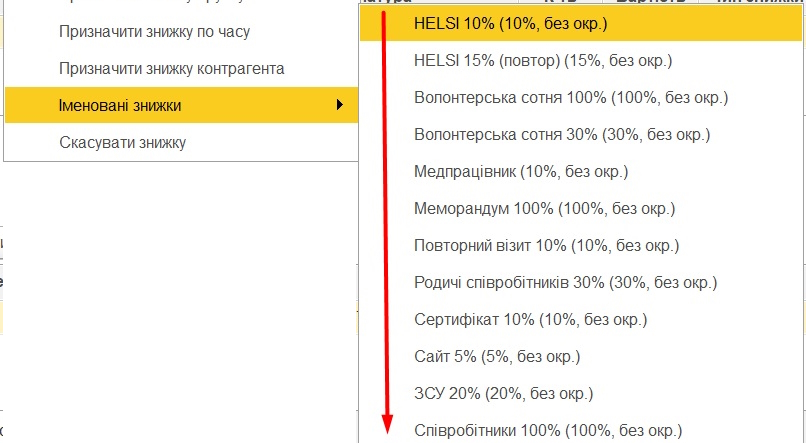The width and height of the screenshot is (806, 443).
Task: Click Призначити знижку по часу
Action: tap(155, 32)
